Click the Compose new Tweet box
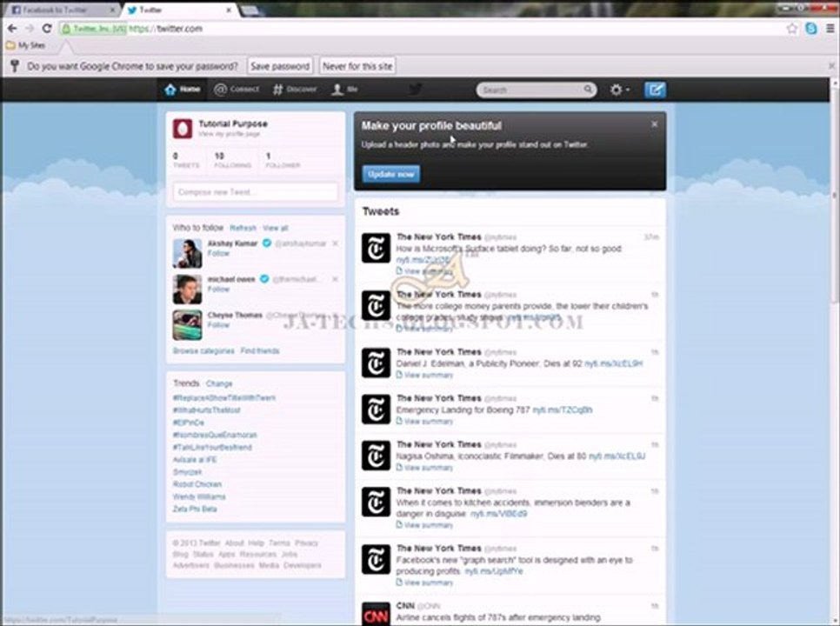Screen dimensions: 840x626 click(x=256, y=191)
